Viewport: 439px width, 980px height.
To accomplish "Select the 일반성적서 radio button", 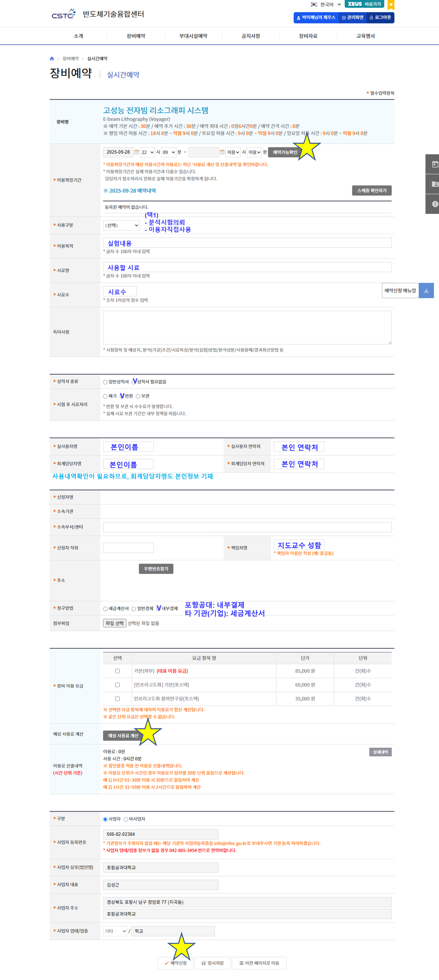I will (x=105, y=382).
